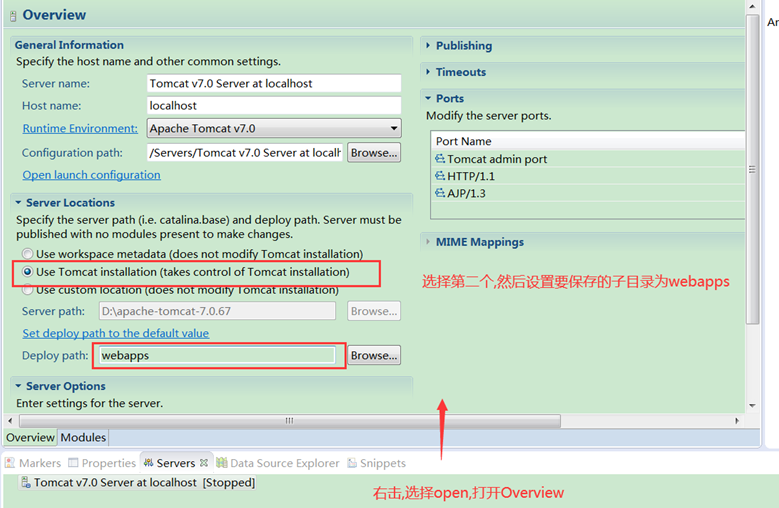Open the Properties view tab
The image size is (779, 508).
pos(102,463)
